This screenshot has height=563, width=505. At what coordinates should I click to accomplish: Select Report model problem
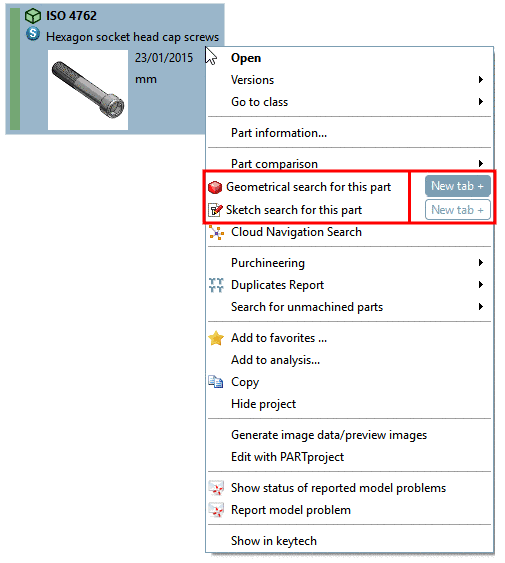[291, 510]
